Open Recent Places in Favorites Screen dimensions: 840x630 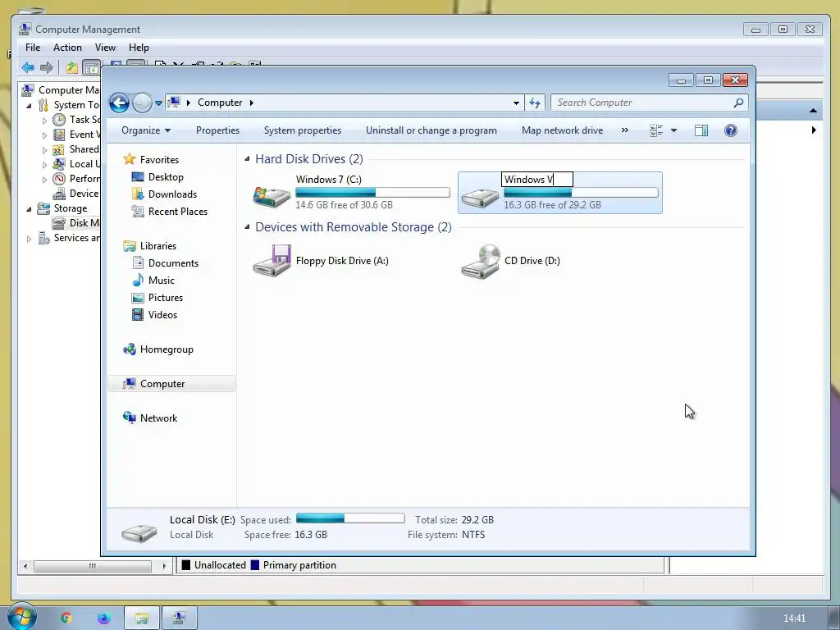[177, 211]
